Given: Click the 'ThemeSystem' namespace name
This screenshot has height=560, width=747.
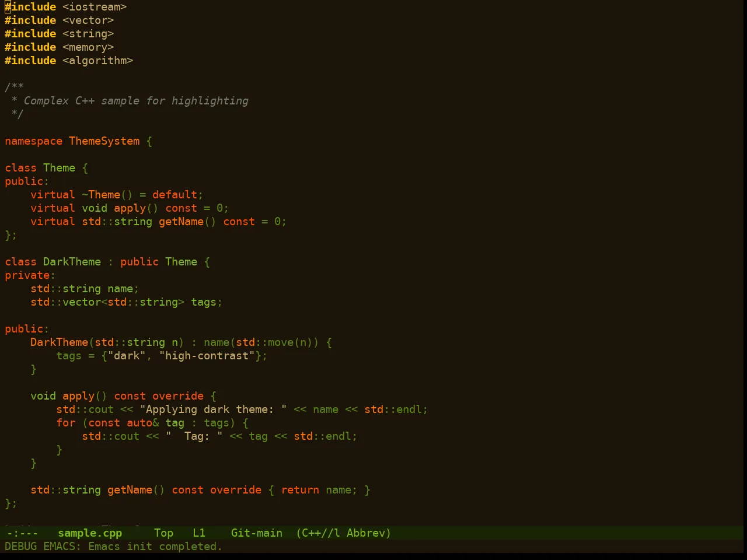Looking at the screenshot, I should [x=104, y=141].
